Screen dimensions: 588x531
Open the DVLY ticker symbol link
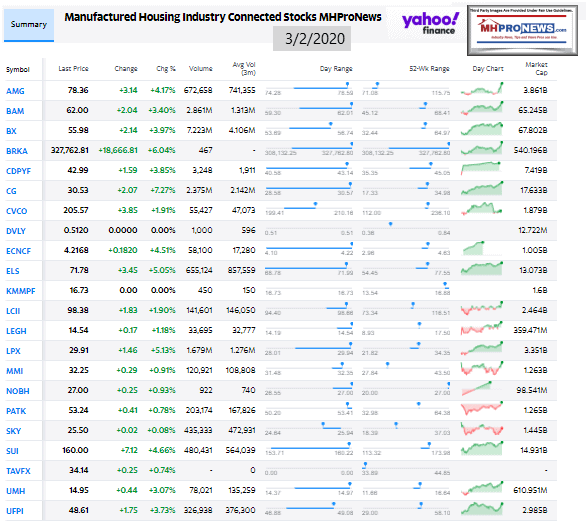[16, 231]
